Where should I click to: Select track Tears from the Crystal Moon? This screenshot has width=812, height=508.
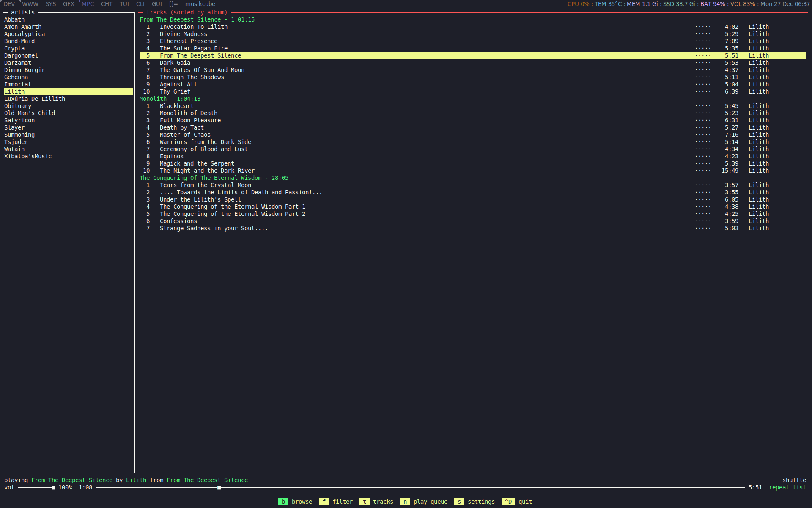tap(473, 185)
